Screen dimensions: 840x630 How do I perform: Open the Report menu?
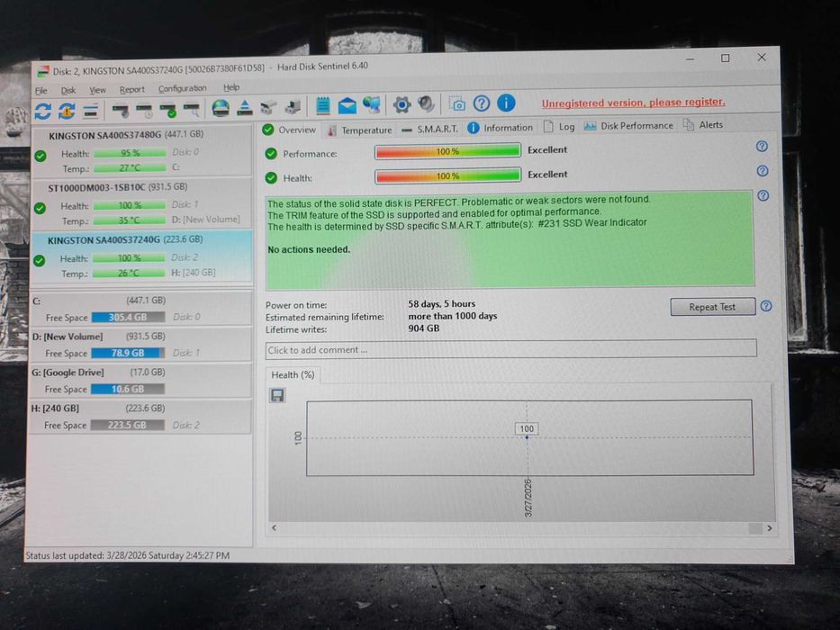tap(131, 89)
